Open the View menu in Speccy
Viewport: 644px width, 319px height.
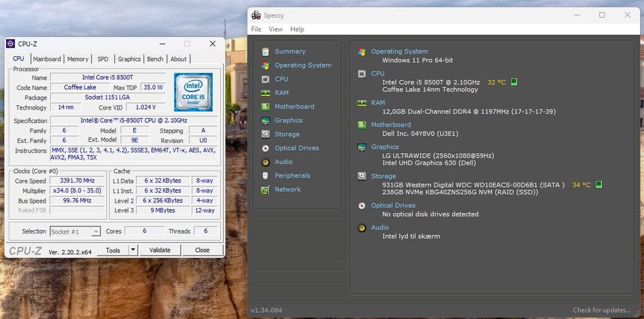[x=276, y=29]
